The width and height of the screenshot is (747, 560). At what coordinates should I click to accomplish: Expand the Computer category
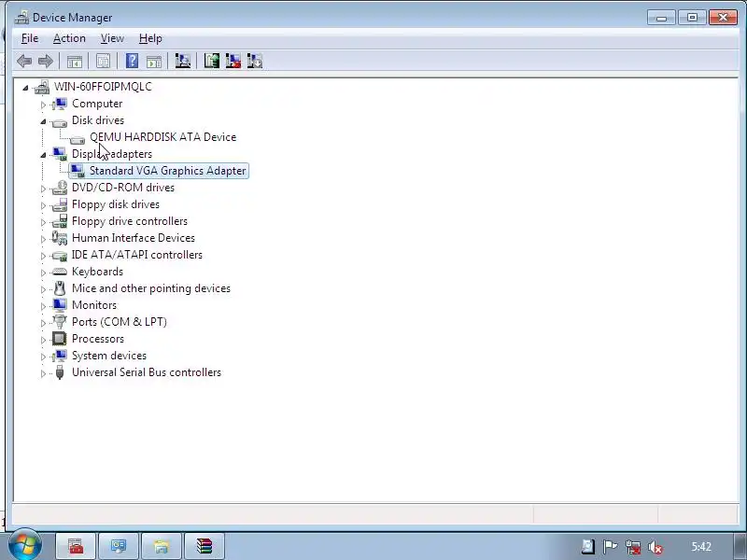(43, 105)
